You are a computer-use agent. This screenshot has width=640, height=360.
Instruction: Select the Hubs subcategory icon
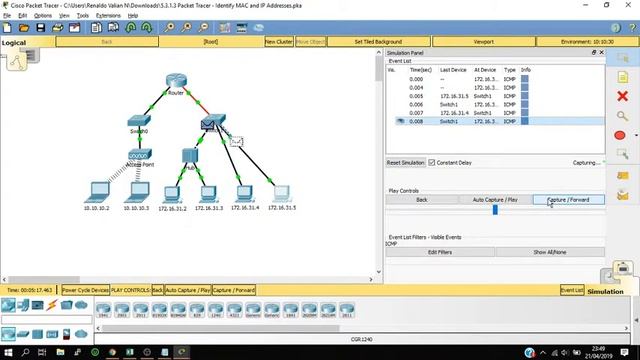(x=38, y=334)
